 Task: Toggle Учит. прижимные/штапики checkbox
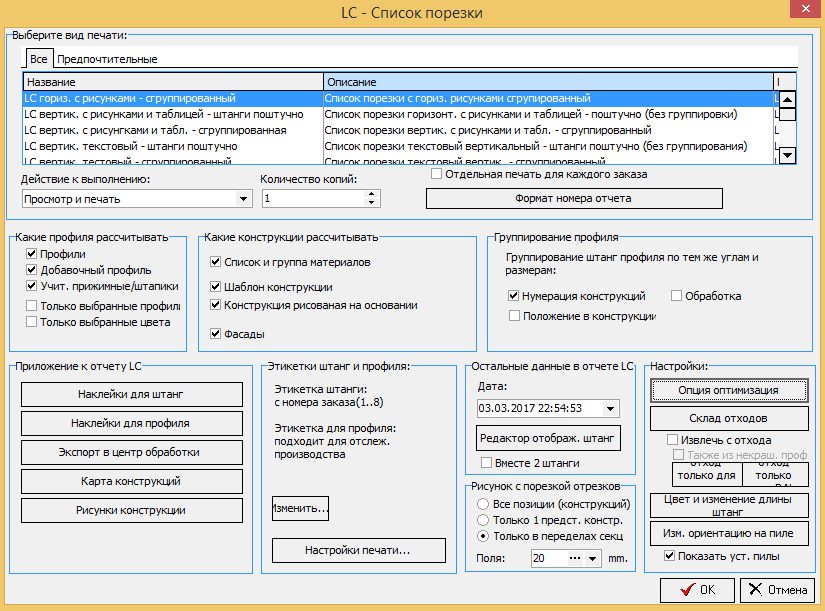pos(32,286)
